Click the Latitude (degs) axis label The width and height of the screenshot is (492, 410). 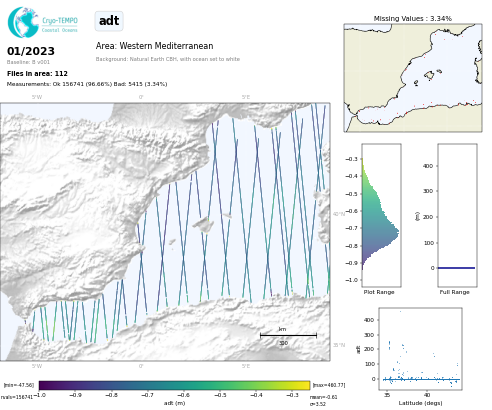click(x=420, y=403)
